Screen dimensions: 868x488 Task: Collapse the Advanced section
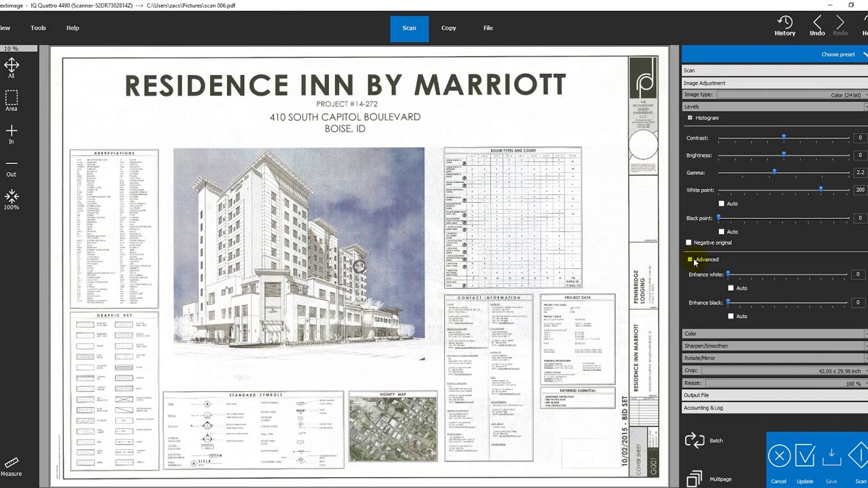coord(690,260)
